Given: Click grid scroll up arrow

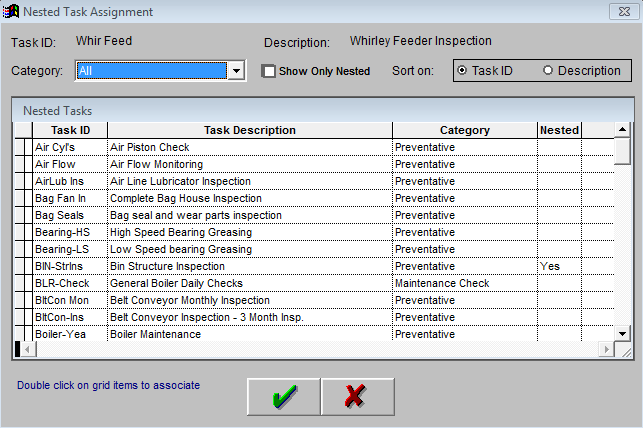Looking at the screenshot, I should click(x=622, y=130).
